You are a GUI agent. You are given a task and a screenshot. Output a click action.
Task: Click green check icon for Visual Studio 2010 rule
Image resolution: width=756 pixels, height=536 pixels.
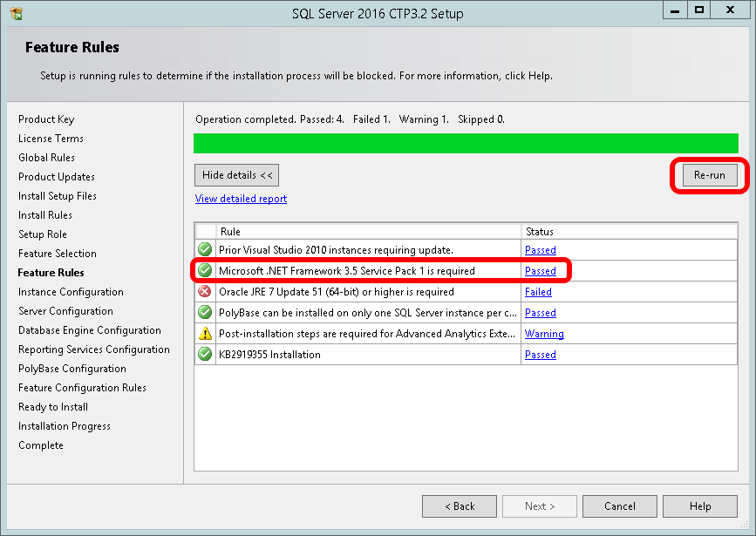point(205,249)
